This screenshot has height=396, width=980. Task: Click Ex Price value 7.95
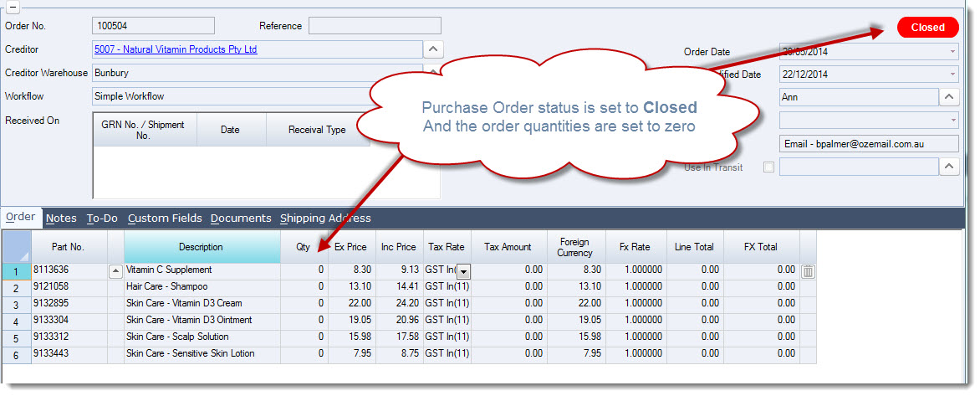click(351, 353)
